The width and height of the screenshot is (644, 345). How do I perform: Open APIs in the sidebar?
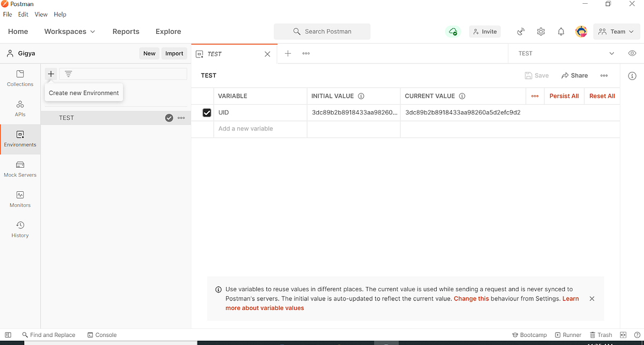20,109
